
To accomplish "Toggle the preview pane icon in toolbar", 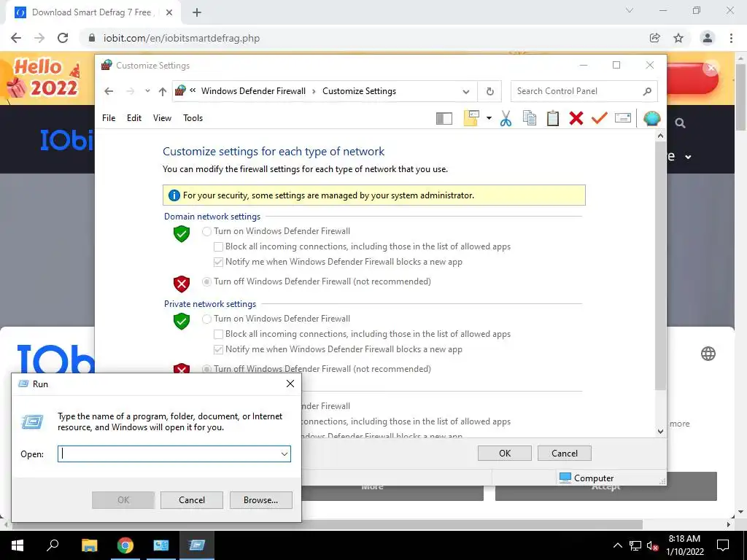I will [x=444, y=118].
